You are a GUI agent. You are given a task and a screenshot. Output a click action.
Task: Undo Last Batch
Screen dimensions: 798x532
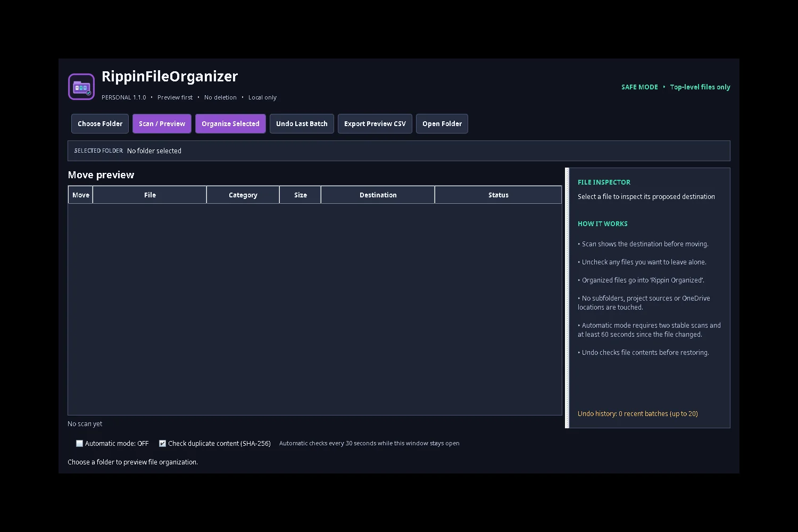click(x=302, y=123)
